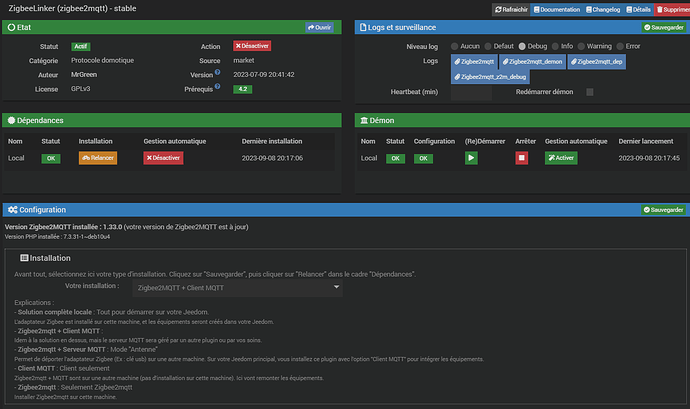Image resolution: width=690 pixels, height=409 pixels.
Task: Click the Heartbeat (min) input field
Action: (470, 92)
